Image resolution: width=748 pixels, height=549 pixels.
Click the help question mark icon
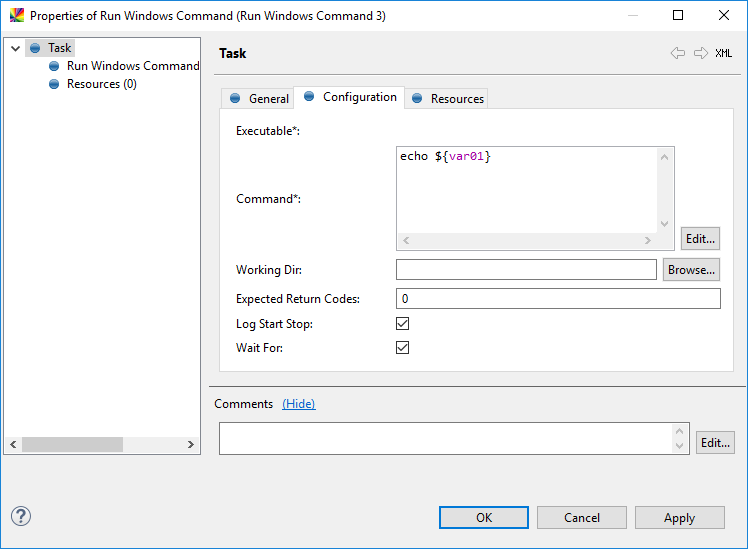coord(21,516)
